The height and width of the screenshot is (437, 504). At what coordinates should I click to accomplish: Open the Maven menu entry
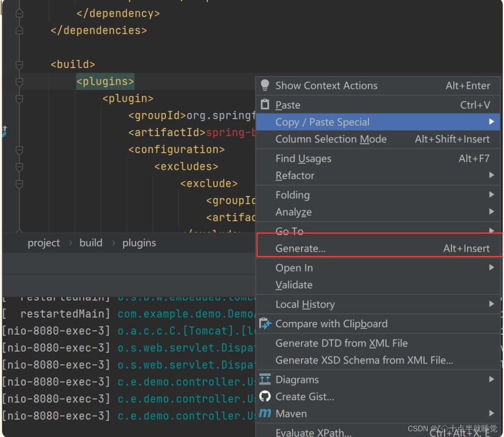[378, 413]
